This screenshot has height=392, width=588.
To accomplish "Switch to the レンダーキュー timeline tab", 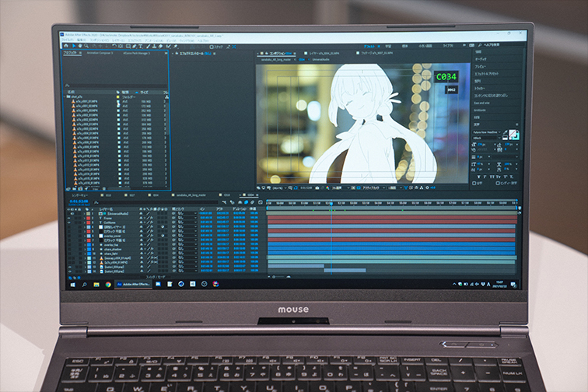I will click(80, 195).
